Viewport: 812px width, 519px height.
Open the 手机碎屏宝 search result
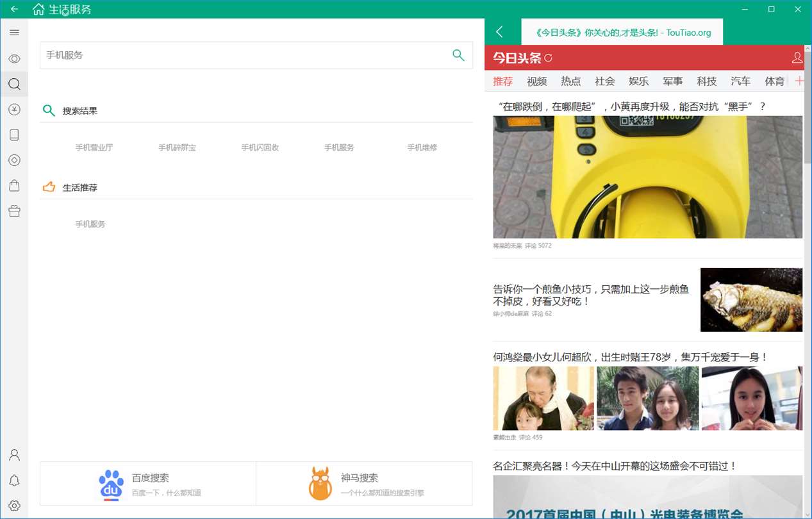tap(178, 147)
